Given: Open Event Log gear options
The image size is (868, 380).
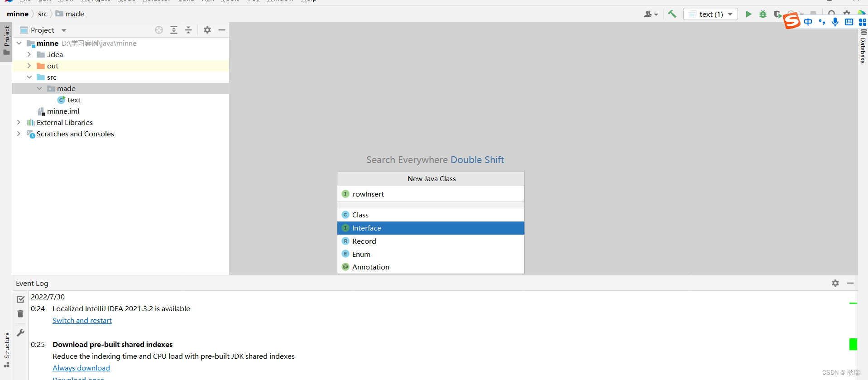Looking at the screenshot, I should (x=835, y=283).
